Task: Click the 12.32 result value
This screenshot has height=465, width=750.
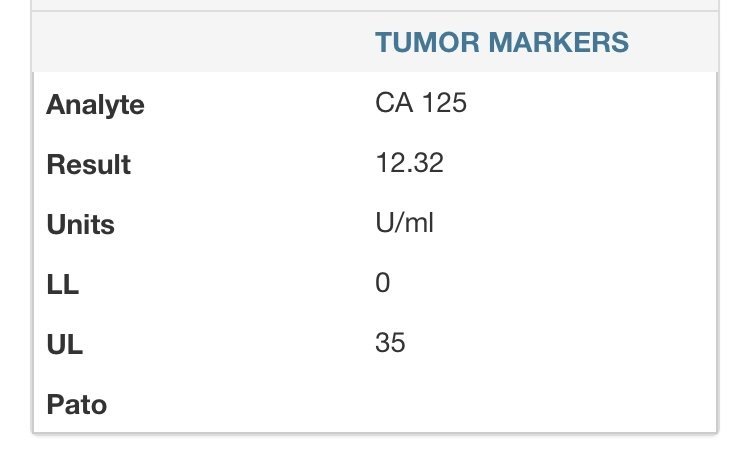Action: click(x=409, y=163)
